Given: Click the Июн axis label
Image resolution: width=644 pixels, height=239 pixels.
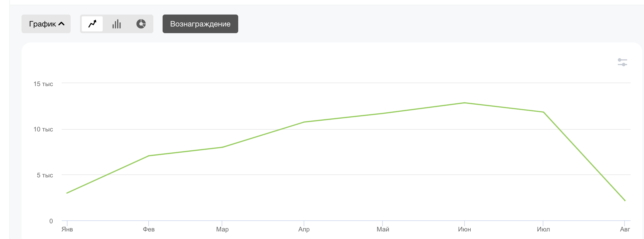Looking at the screenshot, I should click(x=465, y=229).
